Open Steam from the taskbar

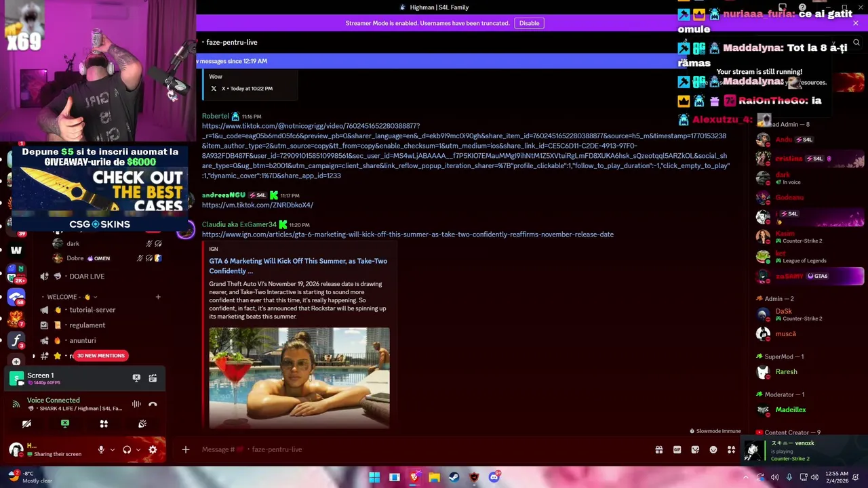tap(454, 477)
